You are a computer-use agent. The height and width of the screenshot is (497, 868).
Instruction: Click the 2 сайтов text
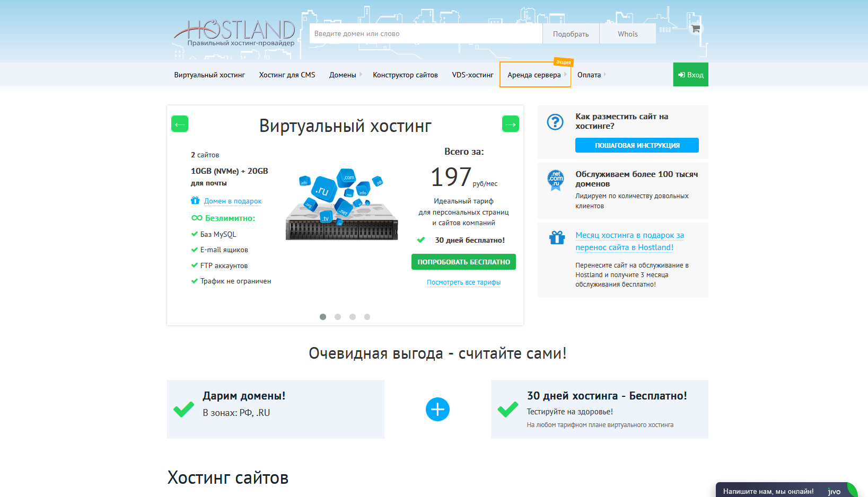(205, 155)
